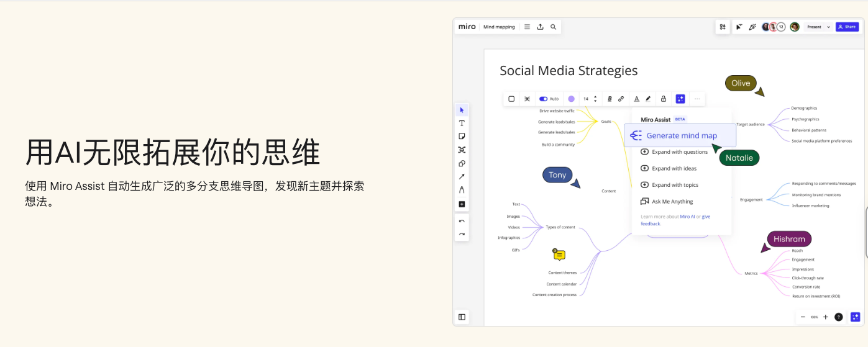Open the frames panel icon
868x347 pixels.
(462, 317)
